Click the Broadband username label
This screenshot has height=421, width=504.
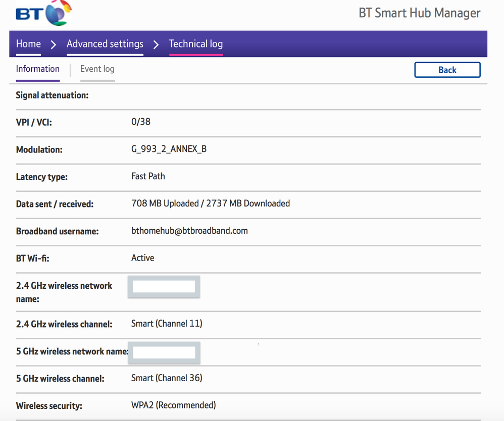(57, 231)
